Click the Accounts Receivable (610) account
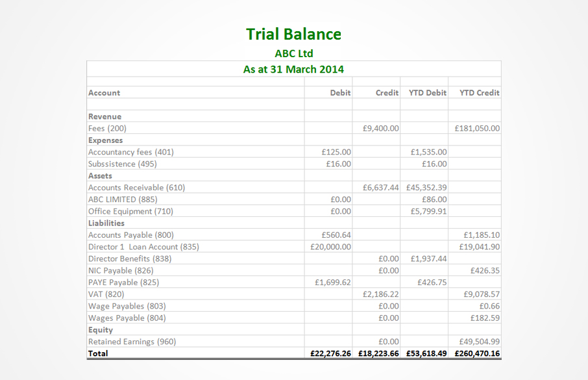This screenshot has height=380, width=588. (136, 188)
